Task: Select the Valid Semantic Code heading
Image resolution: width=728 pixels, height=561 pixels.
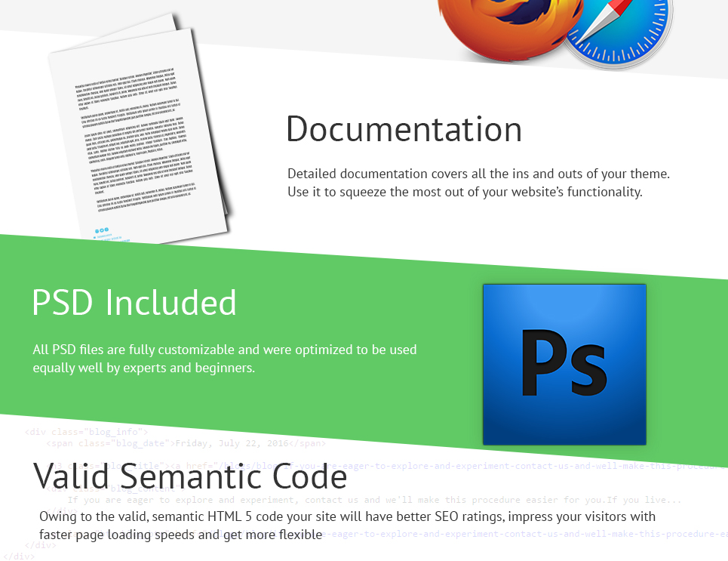Action: click(x=190, y=476)
